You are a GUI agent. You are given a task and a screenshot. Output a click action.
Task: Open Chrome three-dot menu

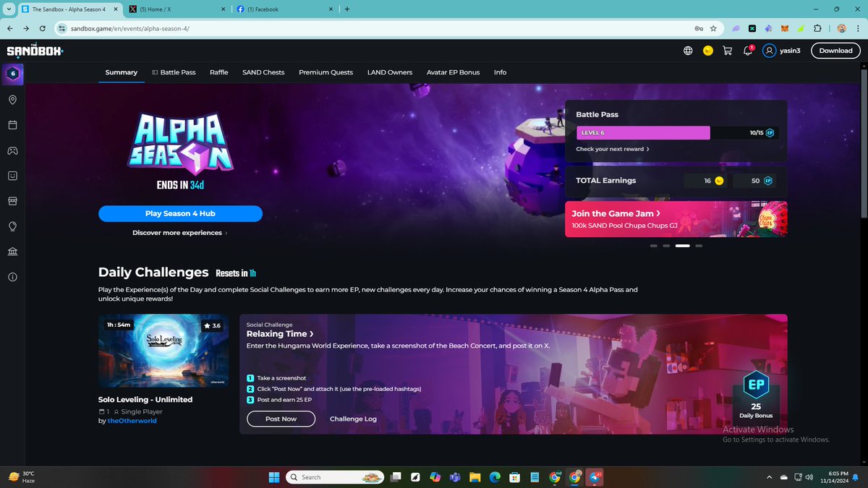point(857,28)
